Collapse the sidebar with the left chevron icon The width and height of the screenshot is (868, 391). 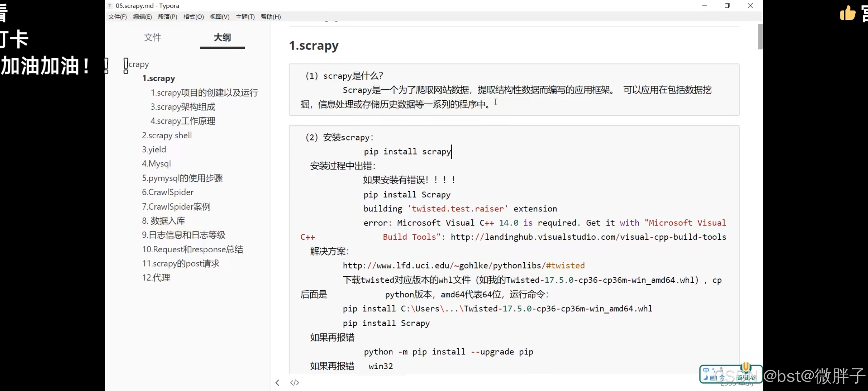coord(277,383)
